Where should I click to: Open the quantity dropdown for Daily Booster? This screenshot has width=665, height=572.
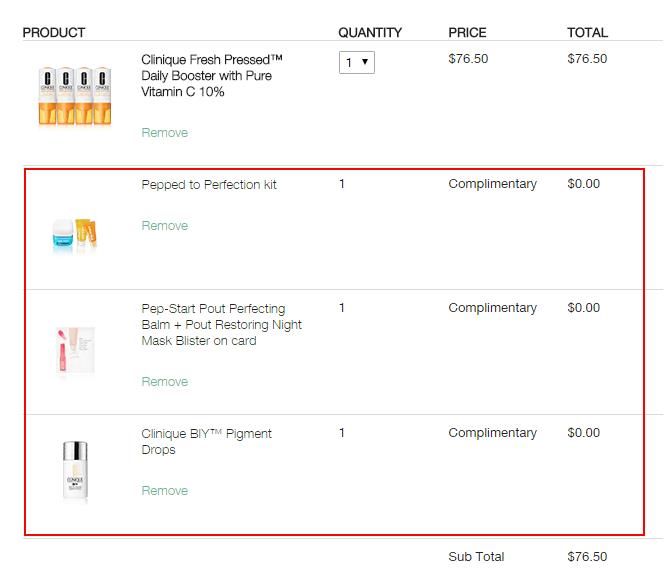[357, 63]
